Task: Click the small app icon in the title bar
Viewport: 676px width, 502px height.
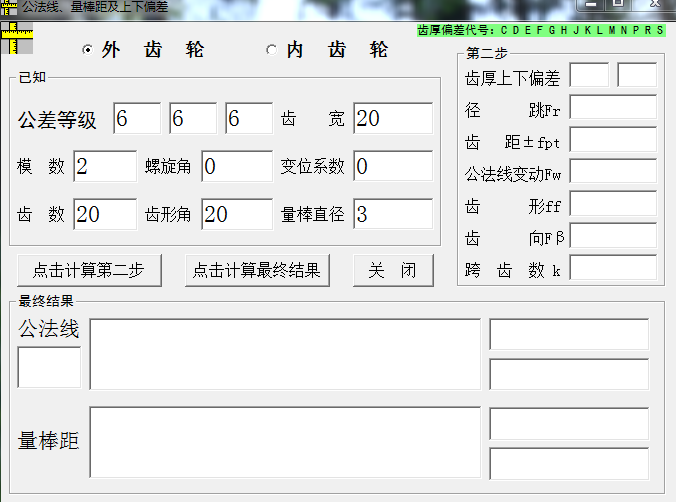Action: pos(9,7)
